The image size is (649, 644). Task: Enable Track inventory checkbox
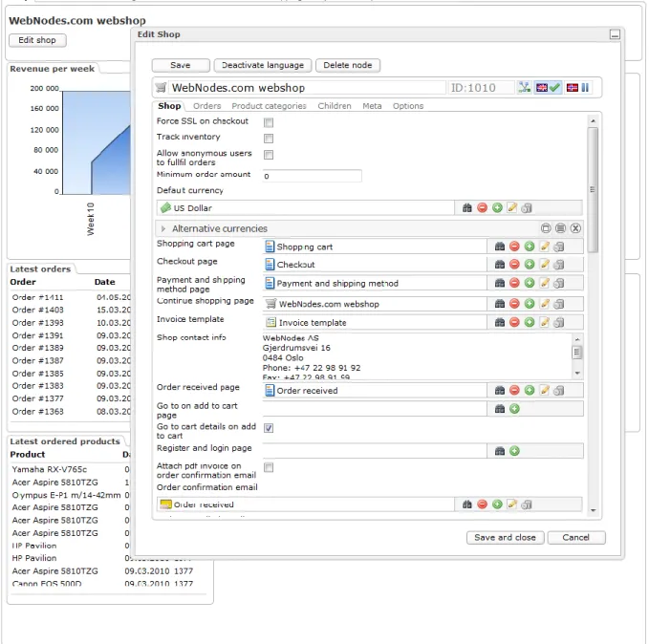pos(269,139)
